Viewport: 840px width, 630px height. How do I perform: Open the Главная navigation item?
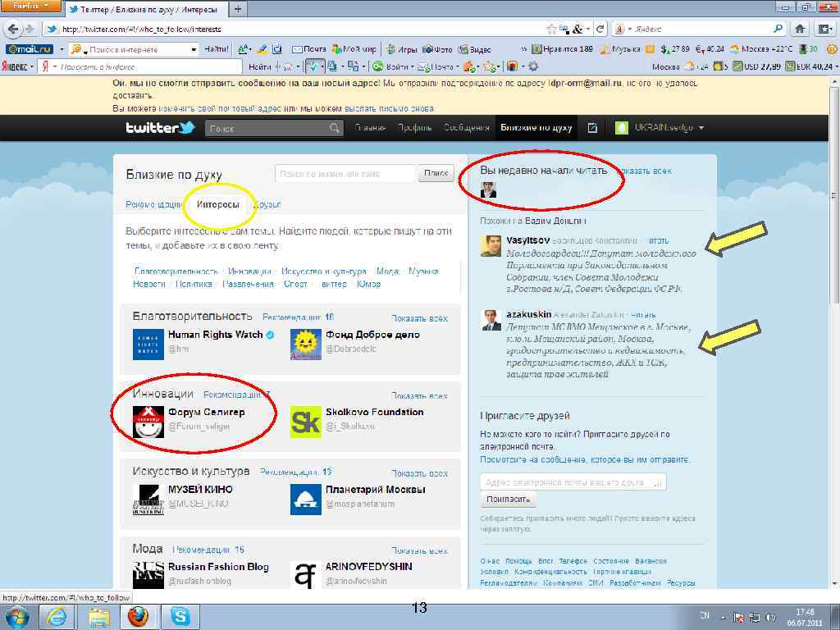pyautogui.click(x=370, y=127)
